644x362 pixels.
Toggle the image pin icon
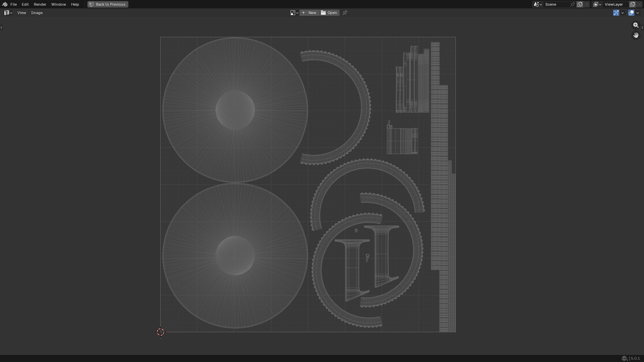point(345,13)
